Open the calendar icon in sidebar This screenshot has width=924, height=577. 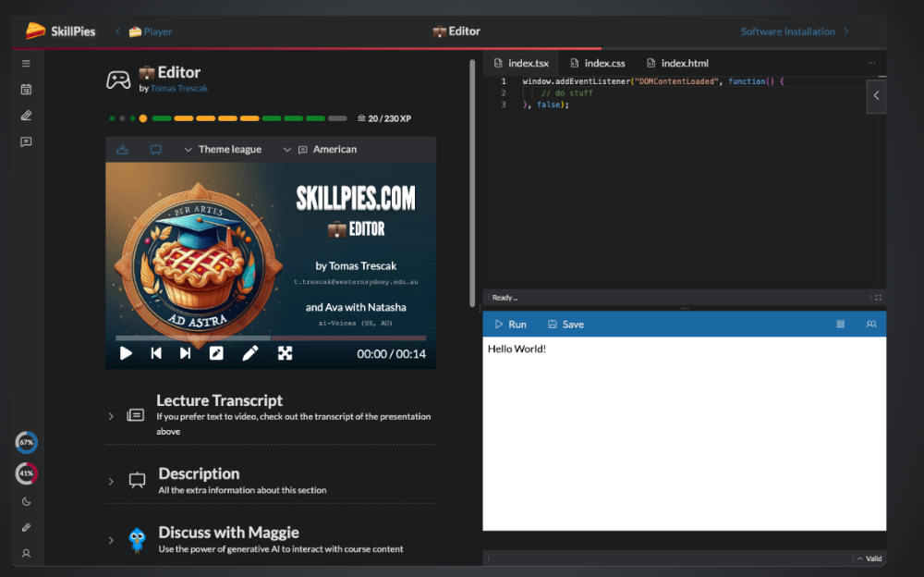[26, 90]
